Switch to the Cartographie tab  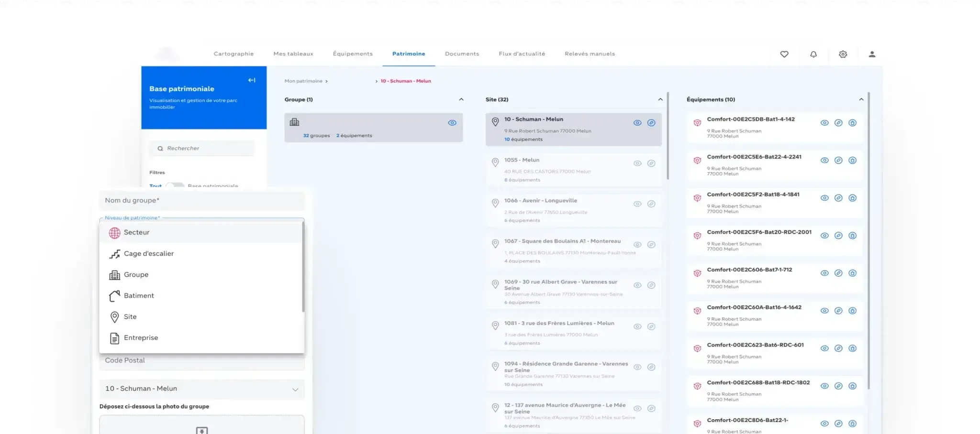[234, 54]
